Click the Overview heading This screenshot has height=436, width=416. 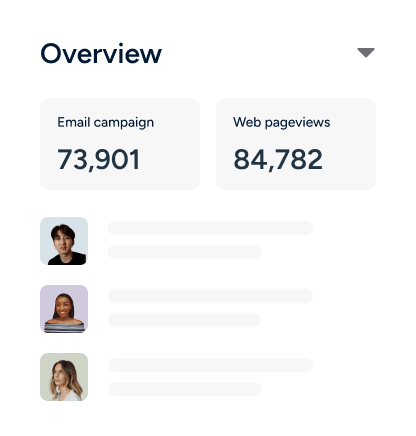click(x=101, y=53)
